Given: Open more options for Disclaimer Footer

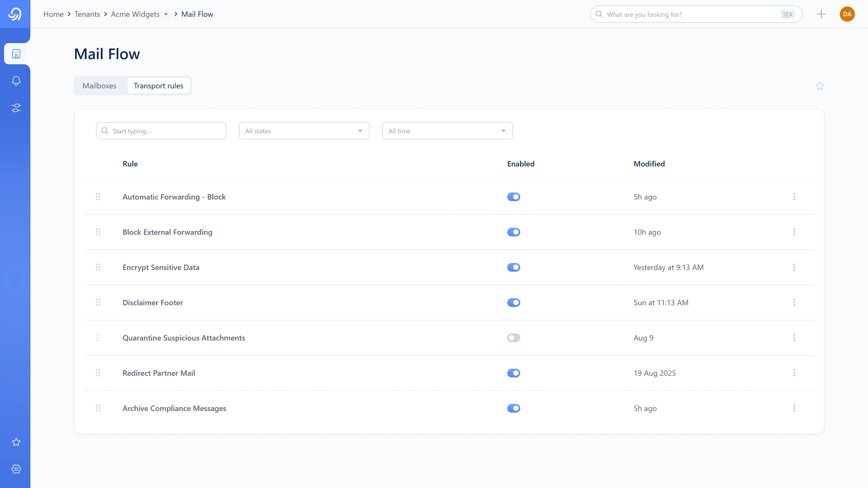Looking at the screenshot, I should (x=794, y=303).
